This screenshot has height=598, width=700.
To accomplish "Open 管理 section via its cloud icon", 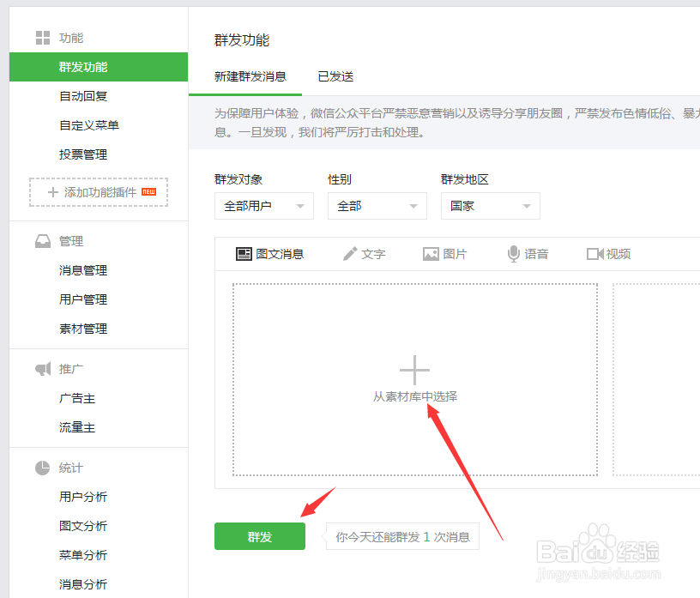I will coord(43,241).
